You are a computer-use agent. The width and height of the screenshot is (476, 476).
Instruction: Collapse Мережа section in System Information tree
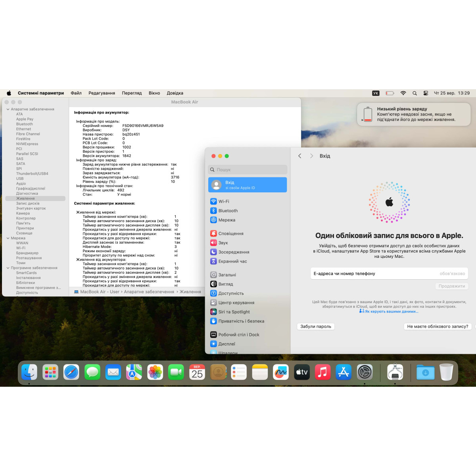click(x=8, y=238)
